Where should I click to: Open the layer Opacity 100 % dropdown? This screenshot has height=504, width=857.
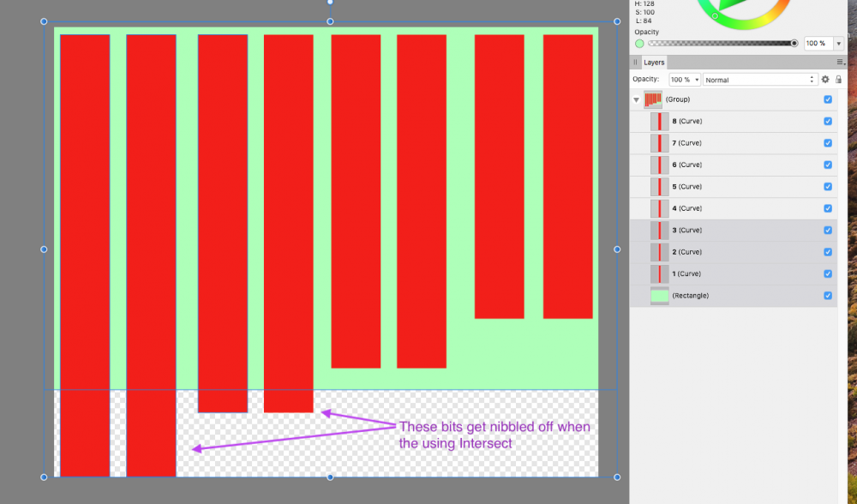point(684,80)
